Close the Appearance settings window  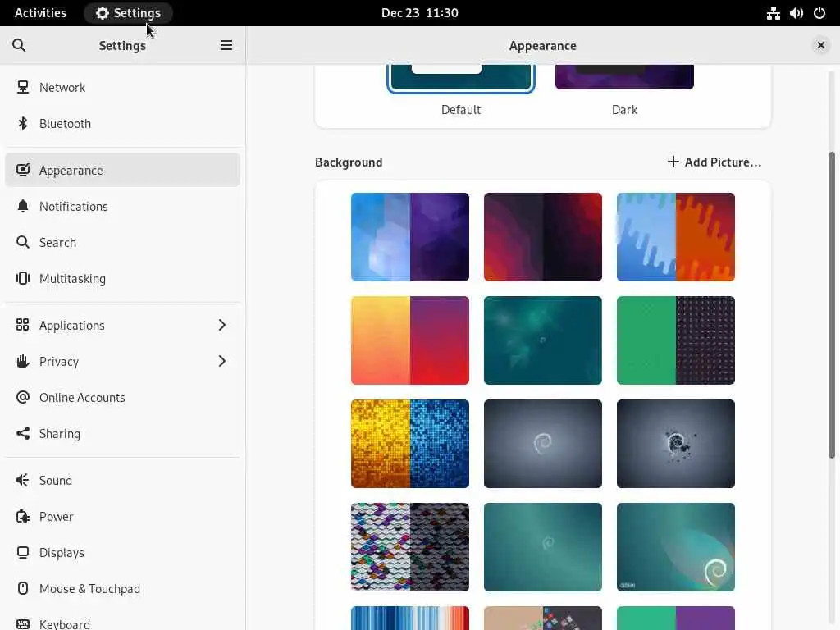[820, 46]
